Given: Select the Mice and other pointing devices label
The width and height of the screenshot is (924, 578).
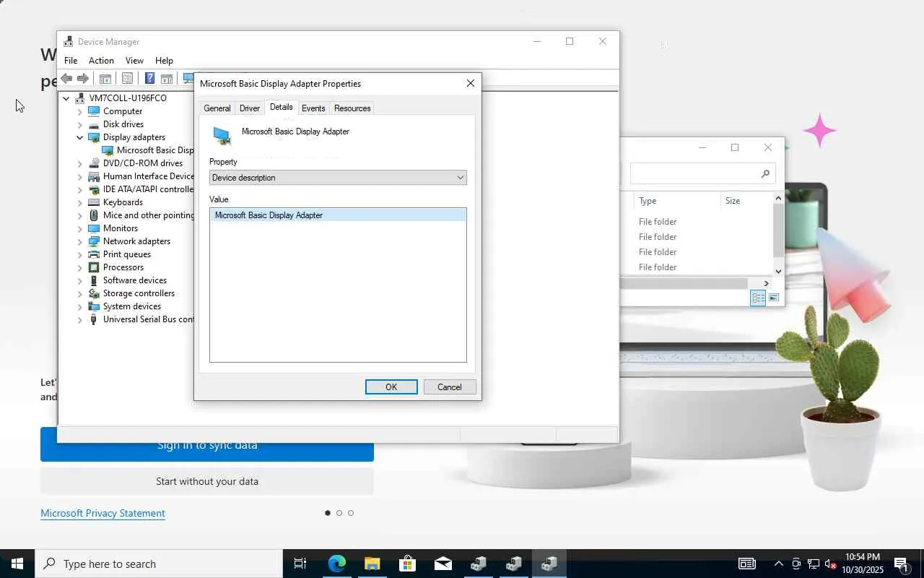Looking at the screenshot, I should (149, 215).
